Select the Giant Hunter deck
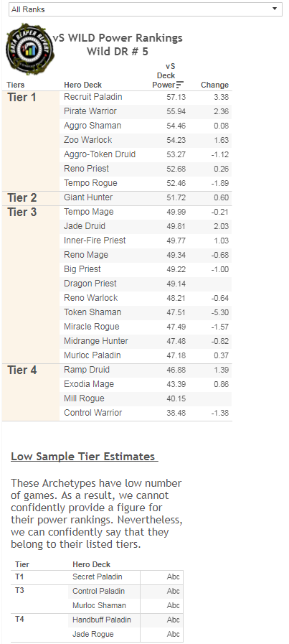Viewport: 289px width, 644px height. tap(88, 197)
